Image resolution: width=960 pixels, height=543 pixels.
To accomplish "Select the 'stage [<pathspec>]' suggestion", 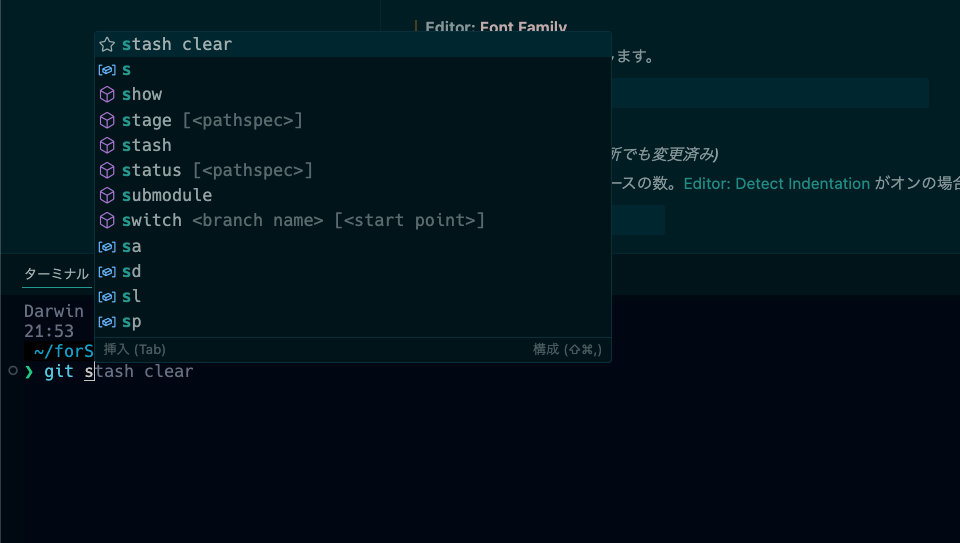I will click(x=211, y=120).
